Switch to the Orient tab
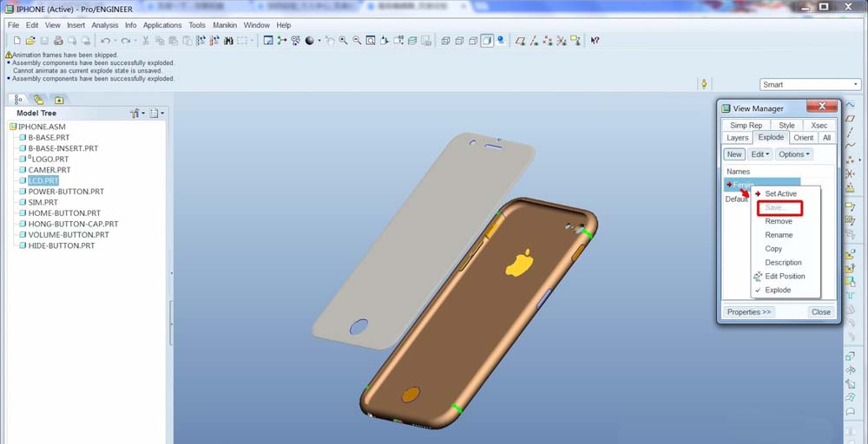 pos(803,138)
